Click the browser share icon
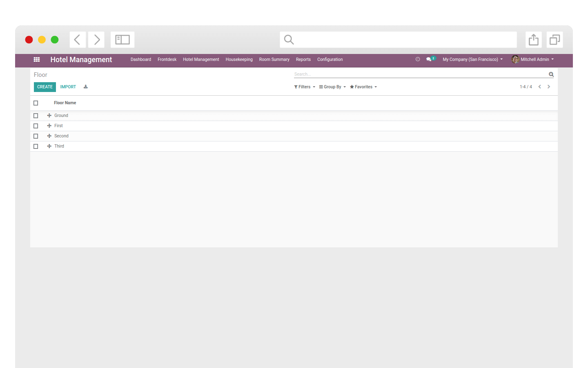 pyautogui.click(x=534, y=40)
